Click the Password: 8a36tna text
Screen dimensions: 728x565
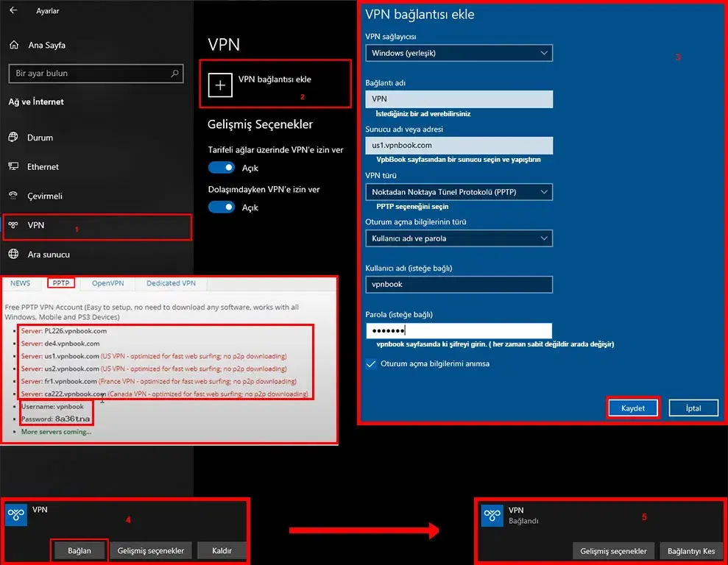[55, 419]
